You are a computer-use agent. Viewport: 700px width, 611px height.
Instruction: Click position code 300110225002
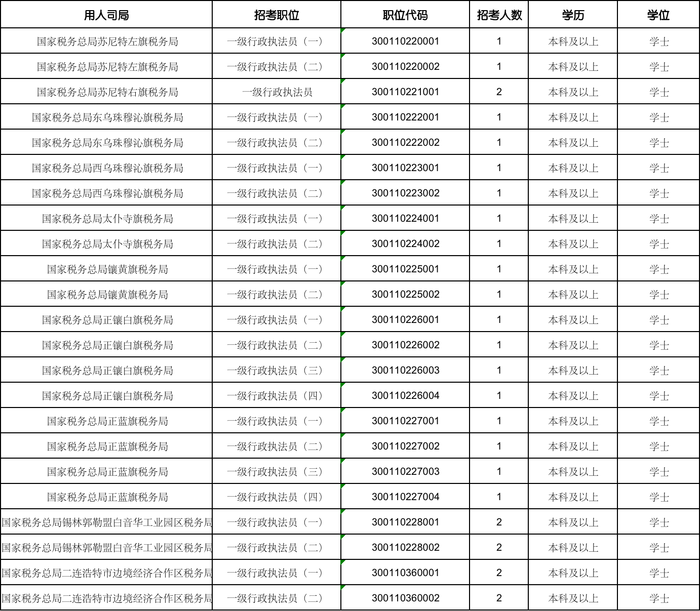coord(405,294)
